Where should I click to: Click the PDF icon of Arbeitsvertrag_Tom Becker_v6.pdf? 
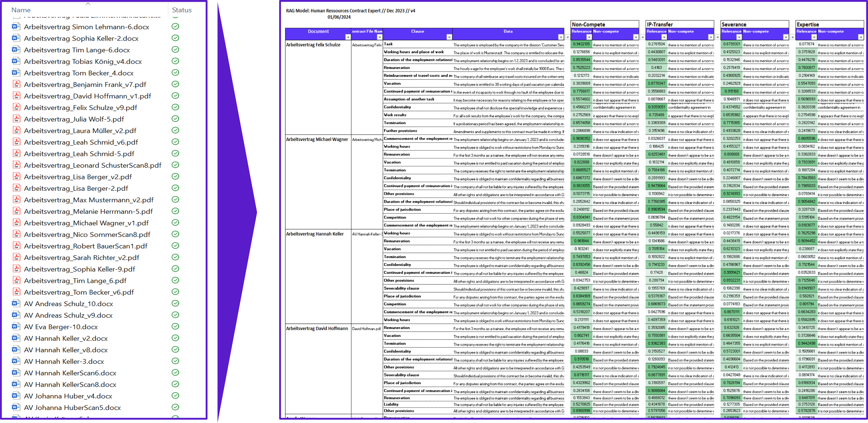point(16,292)
